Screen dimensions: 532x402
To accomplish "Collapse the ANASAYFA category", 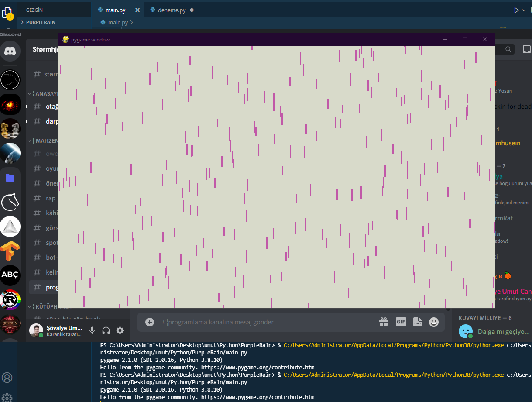I will coord(44,93).
